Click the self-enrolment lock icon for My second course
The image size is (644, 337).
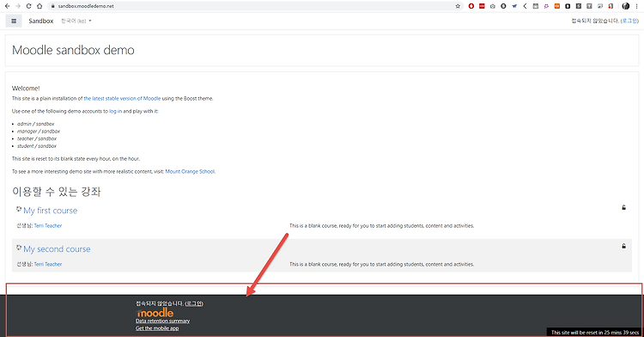(623, 246)
